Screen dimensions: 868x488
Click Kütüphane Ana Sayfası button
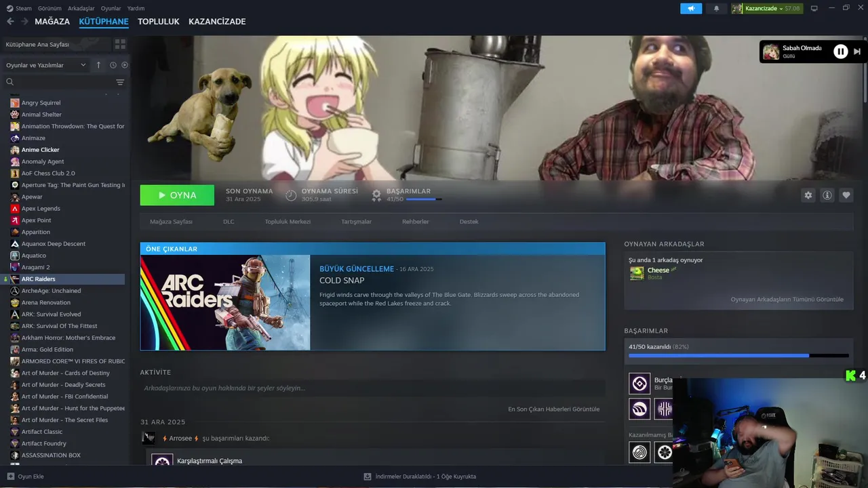(x=56, y=44)
